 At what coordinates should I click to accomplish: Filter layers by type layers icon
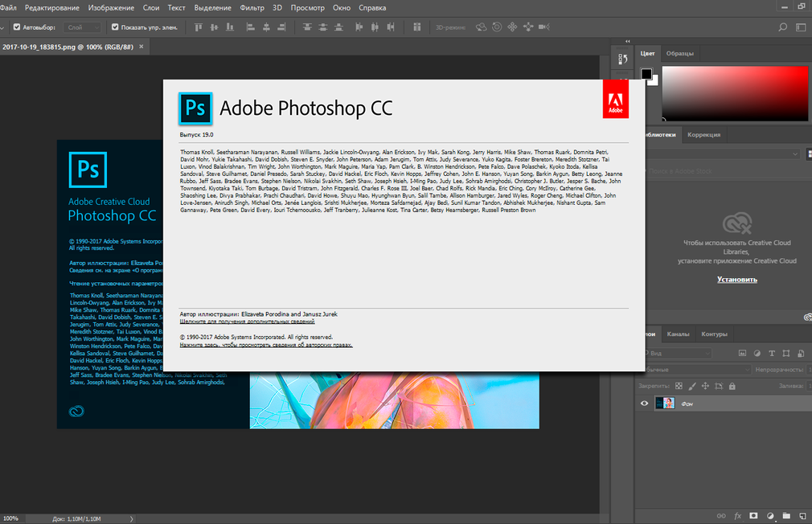[x=772, y=353]
